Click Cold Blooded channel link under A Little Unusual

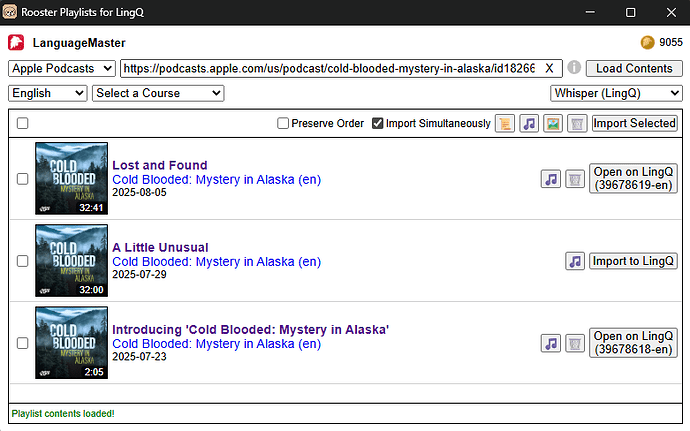point(217,262)
